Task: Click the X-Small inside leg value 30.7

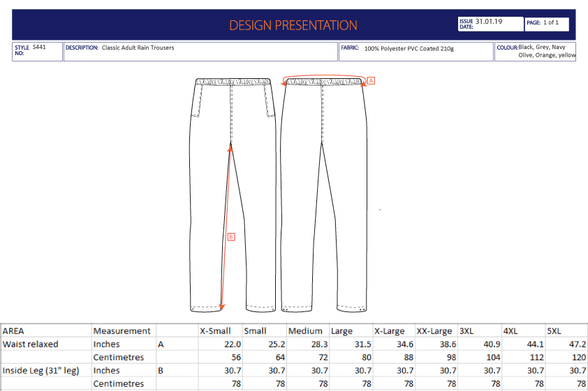Action: click(233, 370)
